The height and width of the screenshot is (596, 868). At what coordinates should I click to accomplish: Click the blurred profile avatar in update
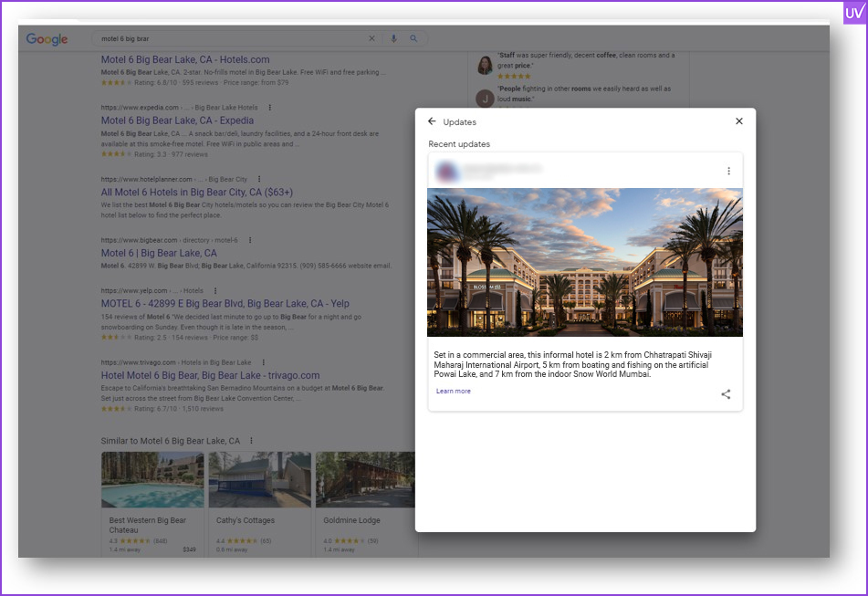(447, 171)
